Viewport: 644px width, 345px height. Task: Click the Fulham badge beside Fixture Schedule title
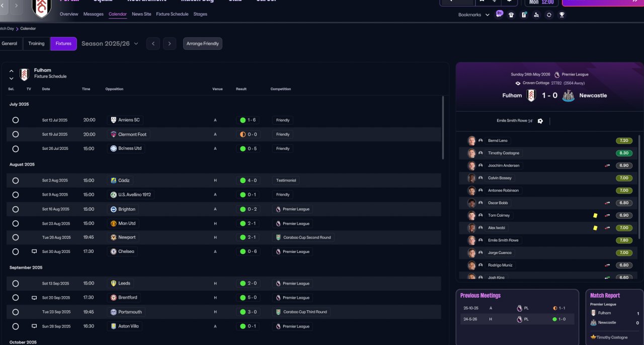click(24, 74)
